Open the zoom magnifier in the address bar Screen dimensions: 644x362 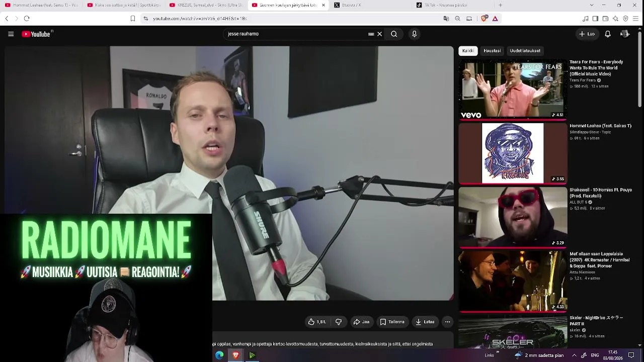pyautogui.click(x=457, y=19)
